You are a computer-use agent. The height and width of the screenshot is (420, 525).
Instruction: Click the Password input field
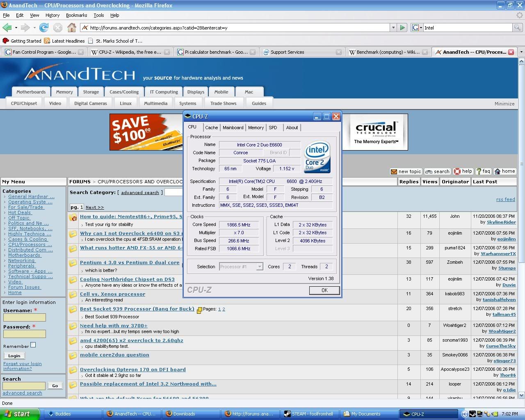(x=25, y=334)
